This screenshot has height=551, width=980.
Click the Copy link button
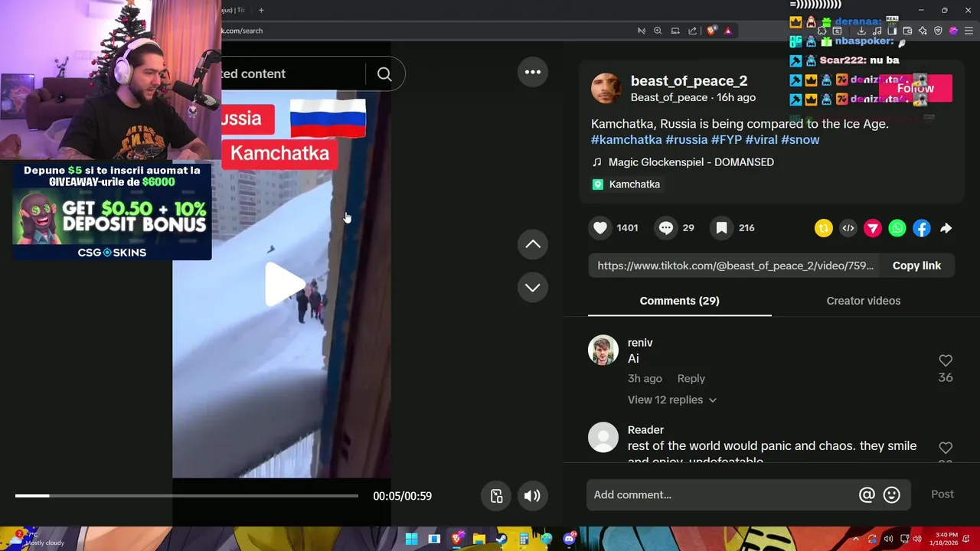[916, 266]
